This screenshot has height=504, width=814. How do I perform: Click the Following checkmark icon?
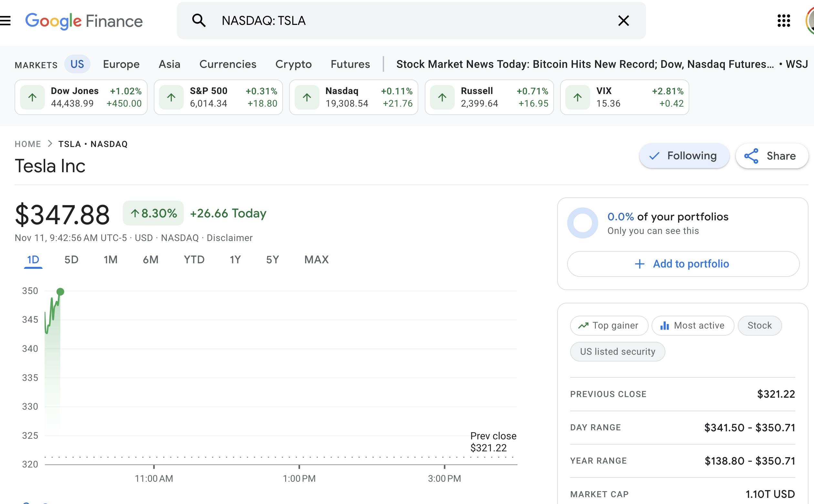(654, 156)
